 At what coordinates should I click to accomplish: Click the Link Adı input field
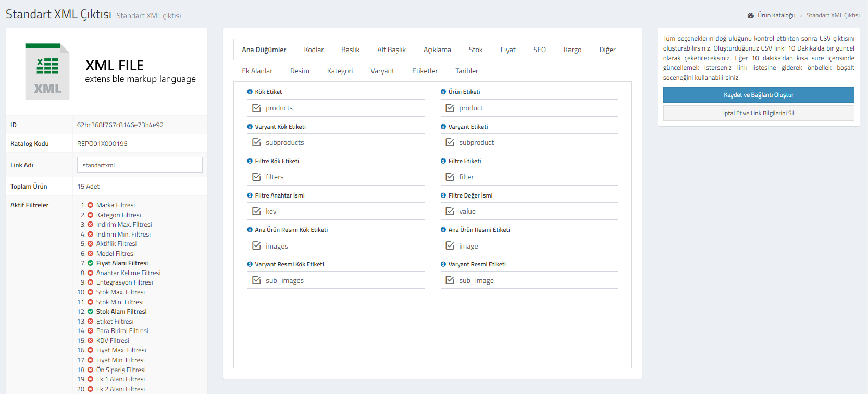140,165
